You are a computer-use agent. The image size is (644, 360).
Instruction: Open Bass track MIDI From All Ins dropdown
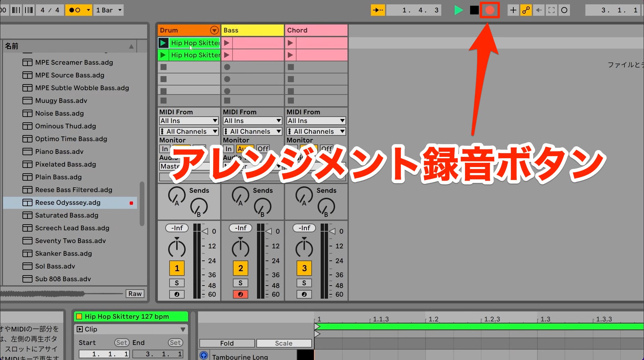252,121
